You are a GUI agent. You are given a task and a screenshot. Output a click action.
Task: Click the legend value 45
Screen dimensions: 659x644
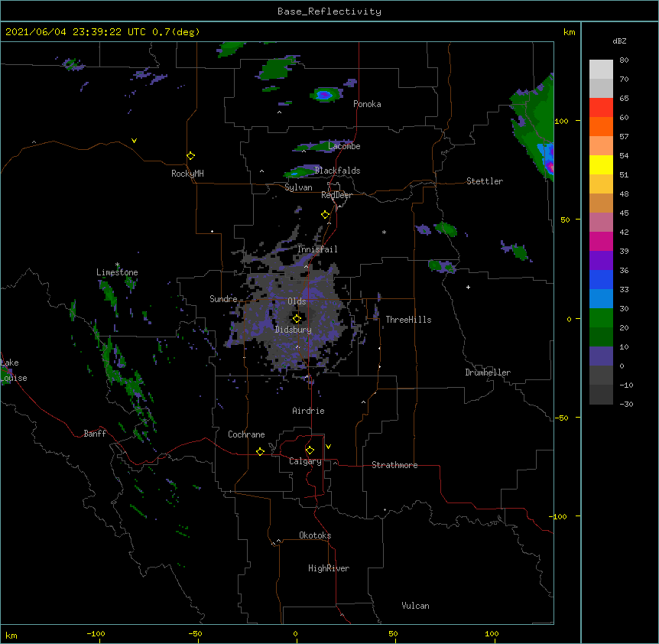coord(624,213)
